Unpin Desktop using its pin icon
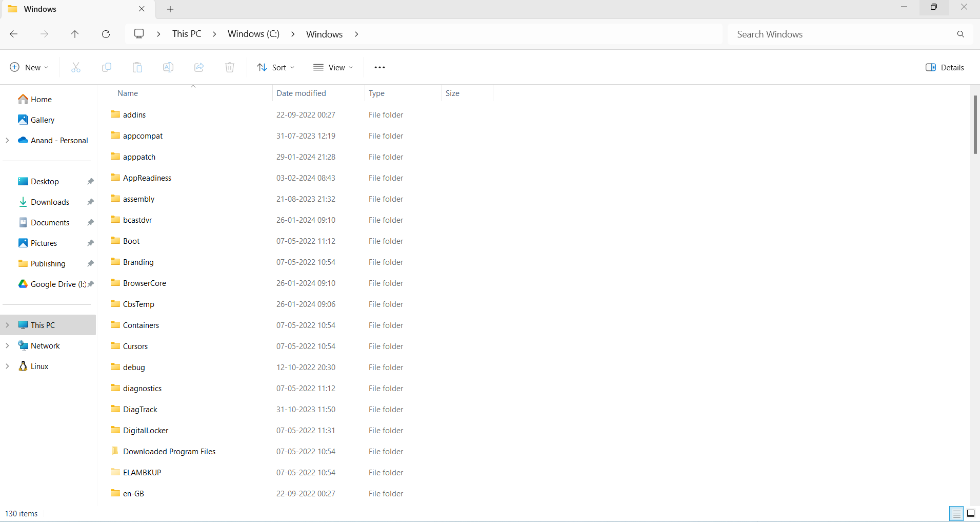Viewport: 980px width, 522px height. click(x=90, y=182)
